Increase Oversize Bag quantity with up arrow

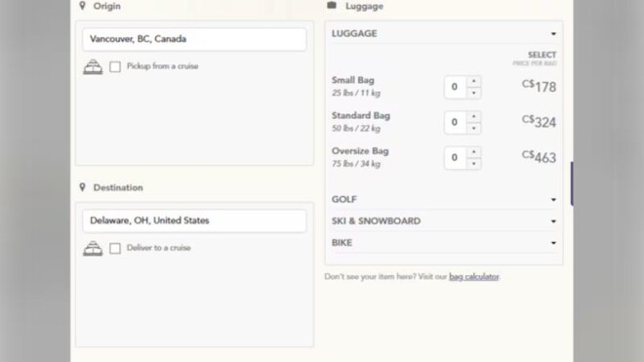click(474, 152)
